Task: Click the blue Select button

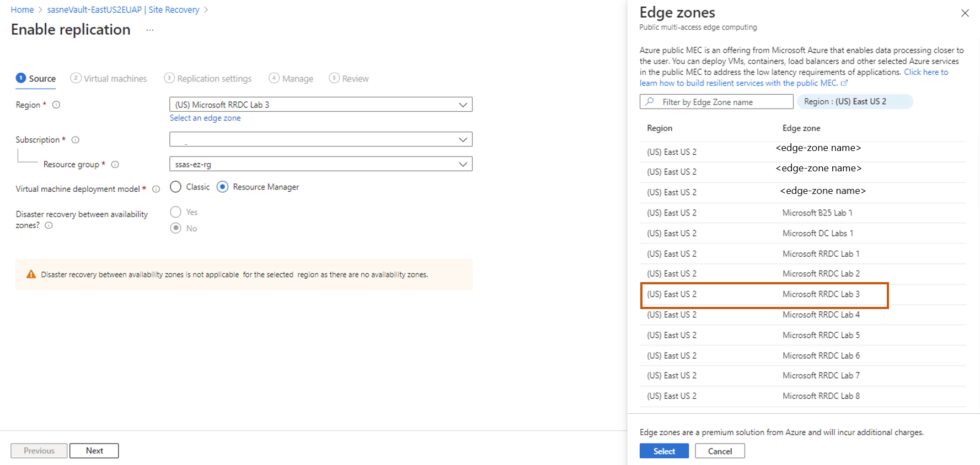Action: point(664,451)
